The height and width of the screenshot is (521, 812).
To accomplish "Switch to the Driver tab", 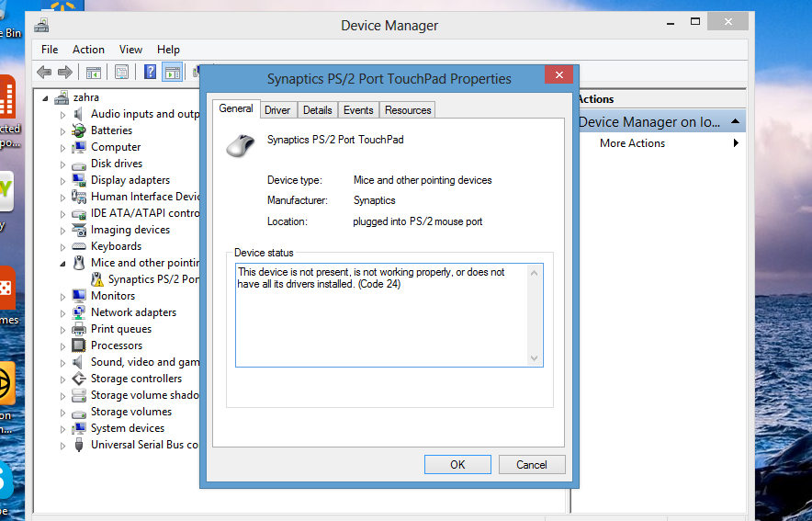I will click(x=276, y=110).
